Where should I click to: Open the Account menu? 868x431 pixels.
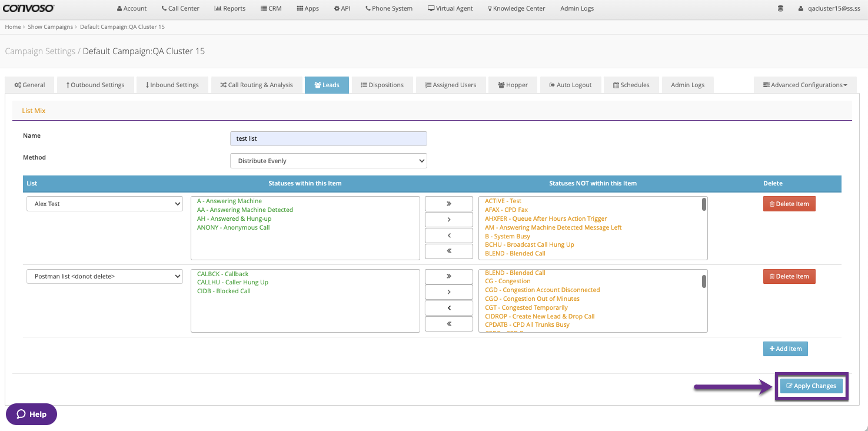tap(132, 9)
